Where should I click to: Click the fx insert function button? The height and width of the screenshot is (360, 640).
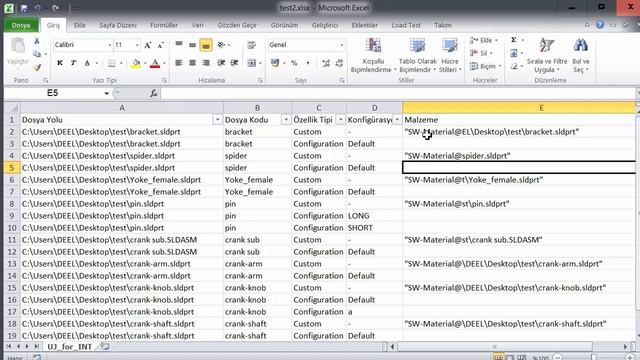[x=153, y=93]
